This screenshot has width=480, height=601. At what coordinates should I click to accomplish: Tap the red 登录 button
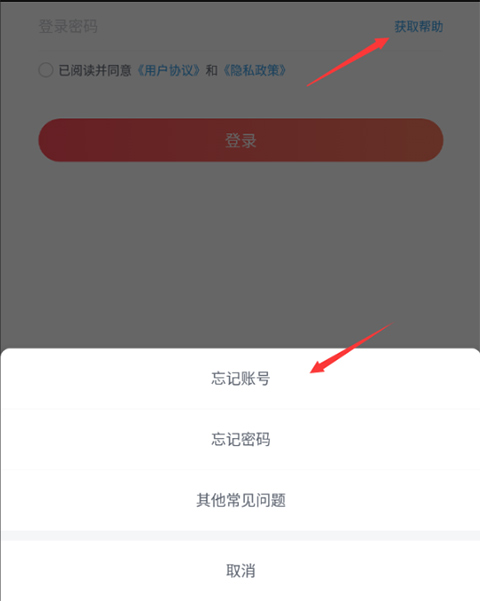[241, 140]
